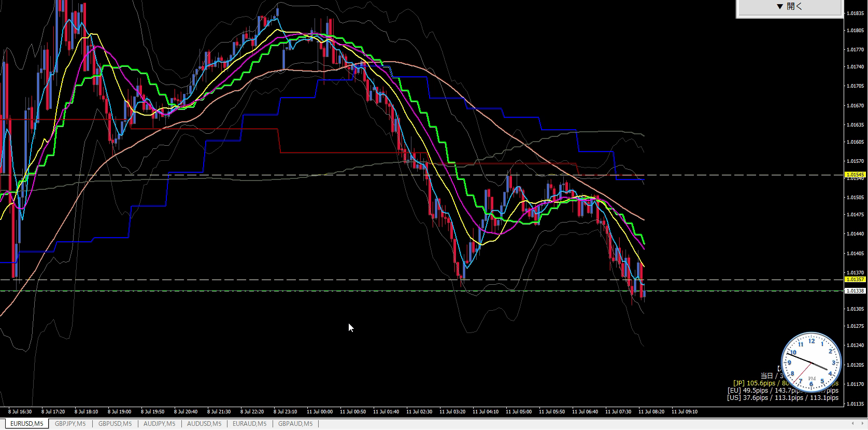Click the 1.01305 price scale value
The image size is (868, 430).
[855, 309]
